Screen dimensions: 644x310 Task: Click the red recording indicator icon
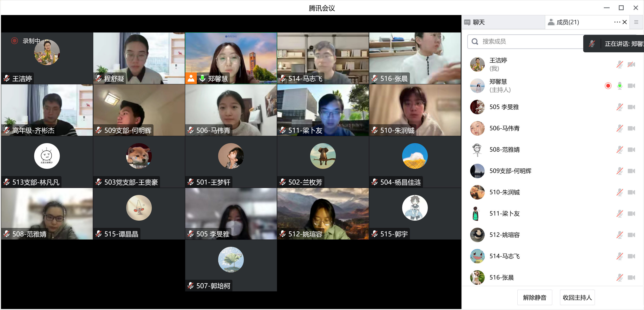point(15,41)
